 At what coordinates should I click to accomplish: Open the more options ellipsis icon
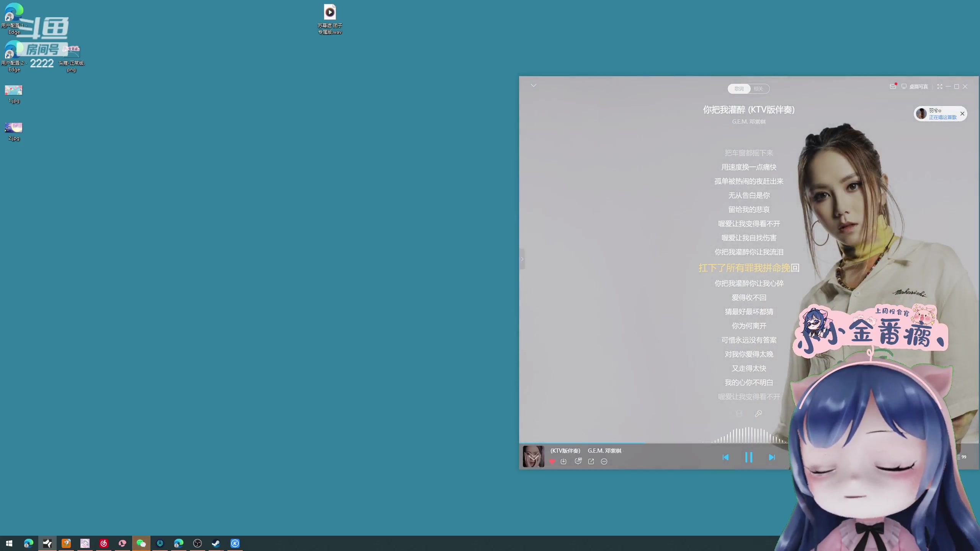604,461
